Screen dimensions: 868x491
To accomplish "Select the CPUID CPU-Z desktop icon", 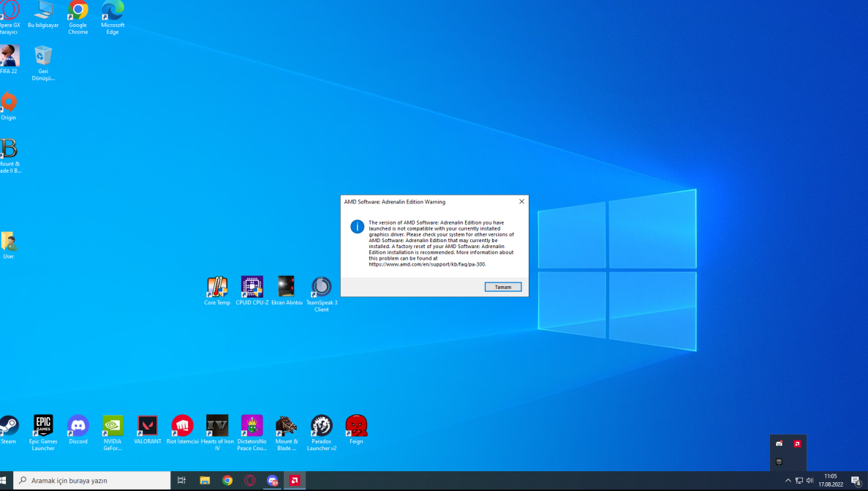I will click(252, 287).
